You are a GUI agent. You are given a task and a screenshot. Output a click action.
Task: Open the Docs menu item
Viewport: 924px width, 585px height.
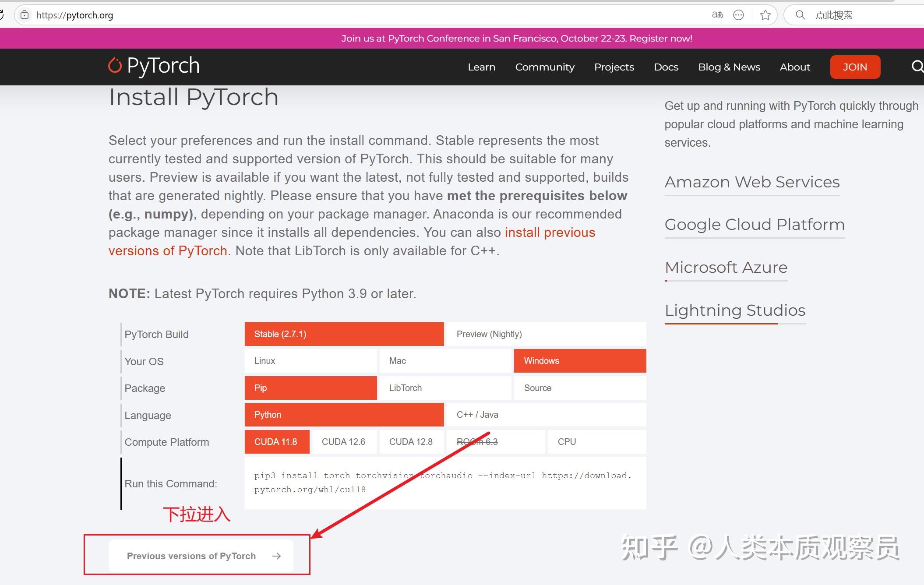666,67
